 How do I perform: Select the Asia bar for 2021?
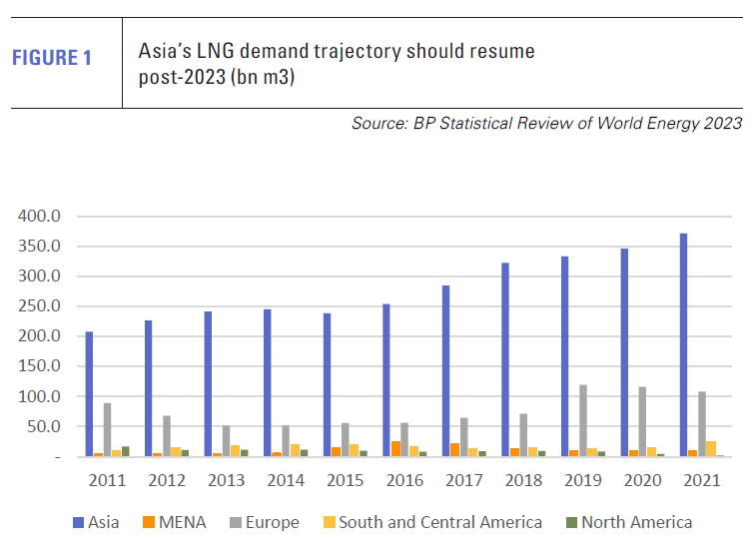(683, 344)
